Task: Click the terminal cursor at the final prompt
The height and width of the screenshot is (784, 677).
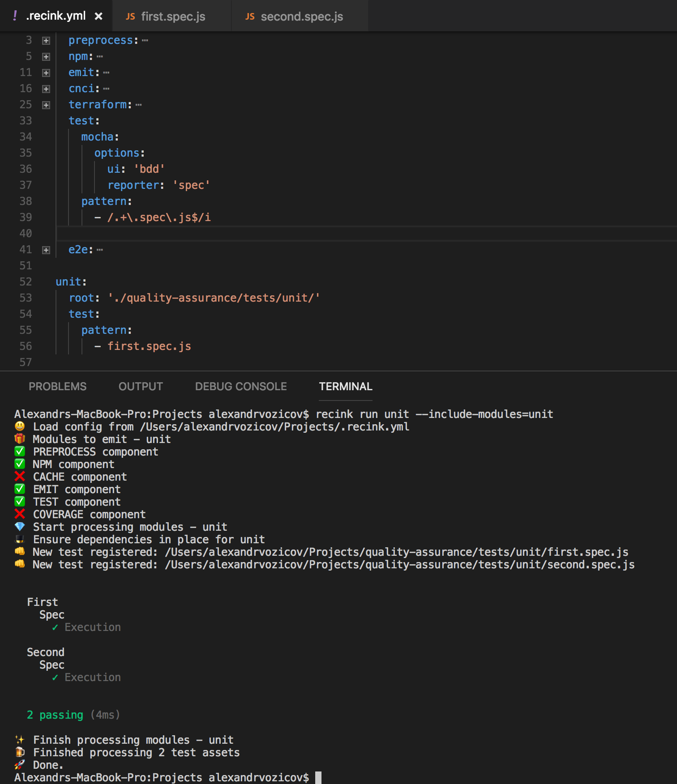Action: (x=318, y=778)
